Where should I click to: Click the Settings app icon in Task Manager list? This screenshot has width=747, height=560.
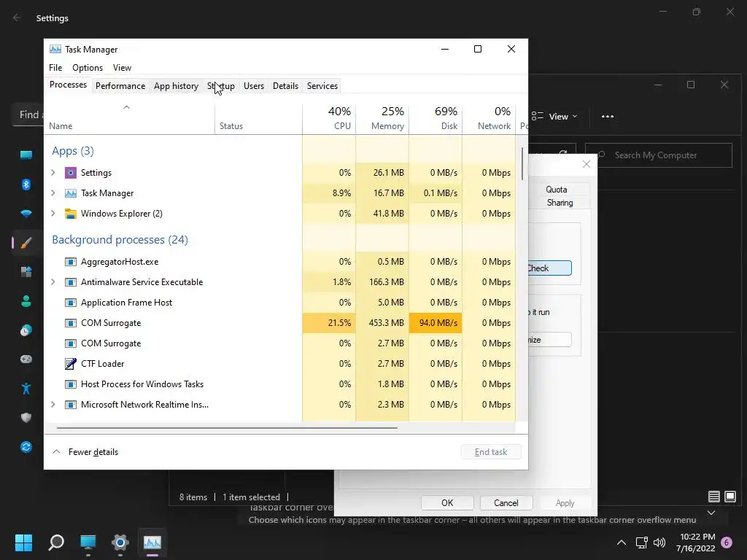(x=71, y=173)
